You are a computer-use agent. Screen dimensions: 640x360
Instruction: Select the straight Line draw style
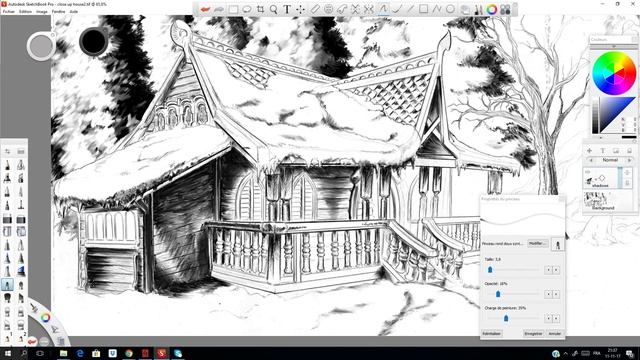pos(410,9)
